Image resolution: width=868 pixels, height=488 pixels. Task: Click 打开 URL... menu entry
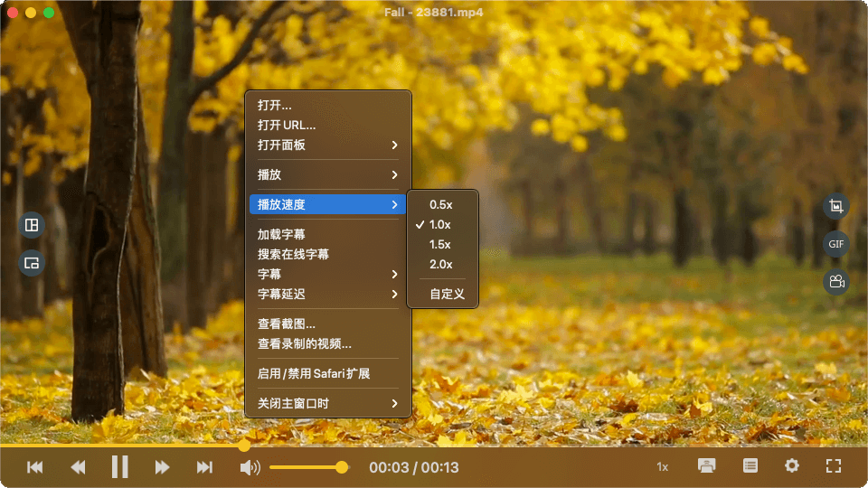pyautogui.click(x=287, y=126)
